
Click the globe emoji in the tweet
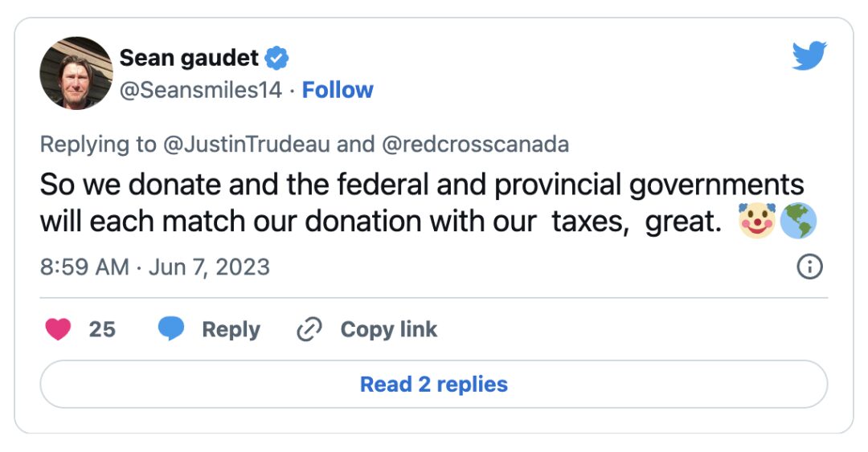coord(798,221)
